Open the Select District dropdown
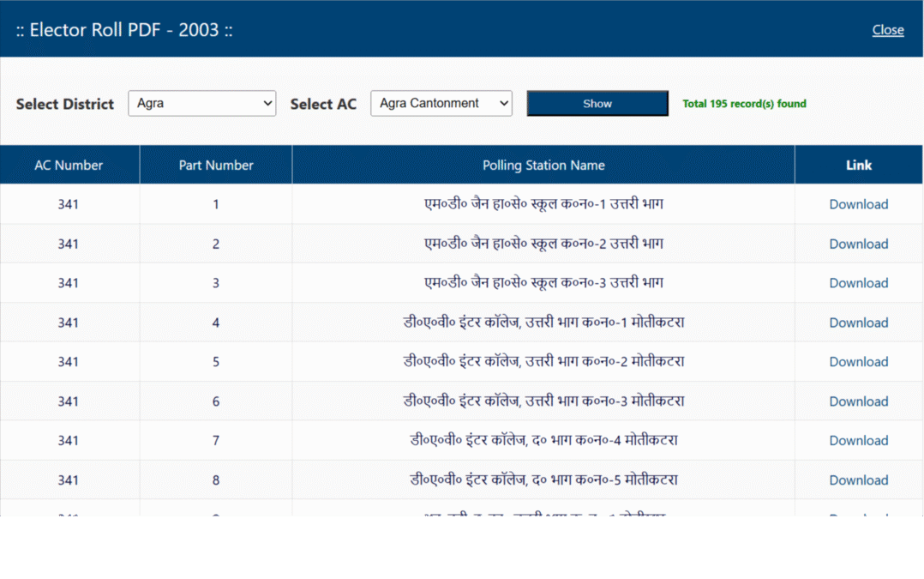924x579 pixels. click(x=201, y=104)
